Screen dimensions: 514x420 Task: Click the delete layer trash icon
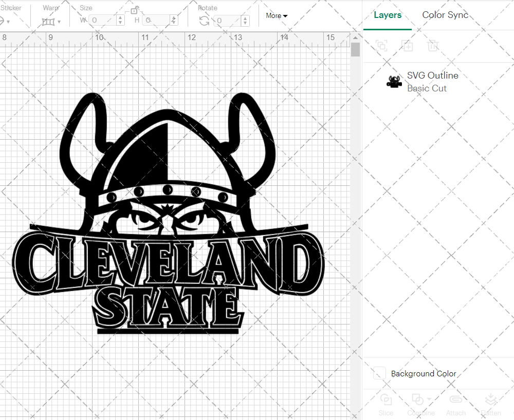point(433,46)
